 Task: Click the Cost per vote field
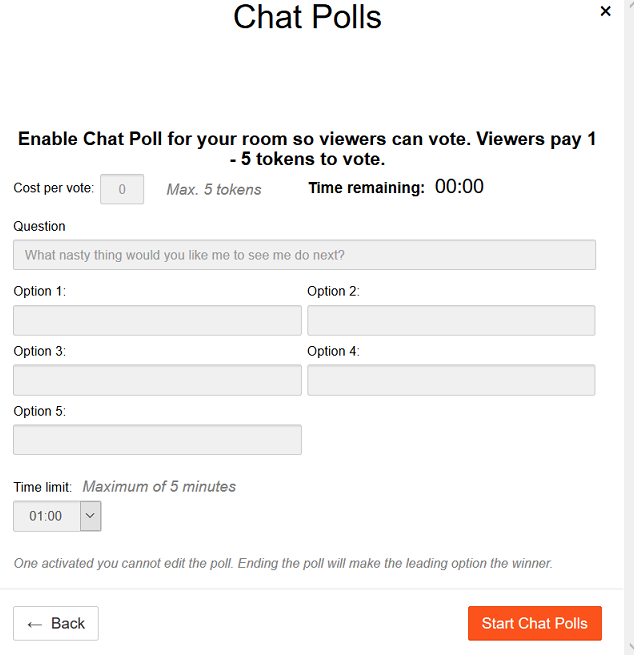pyautogui.click(x=122, y=189)
